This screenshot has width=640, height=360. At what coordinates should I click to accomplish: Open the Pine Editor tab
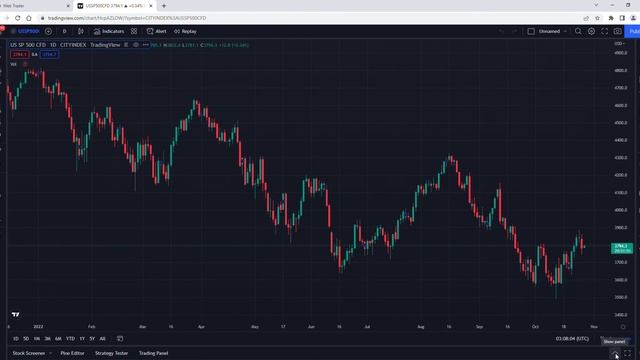[x=72, y=353]
